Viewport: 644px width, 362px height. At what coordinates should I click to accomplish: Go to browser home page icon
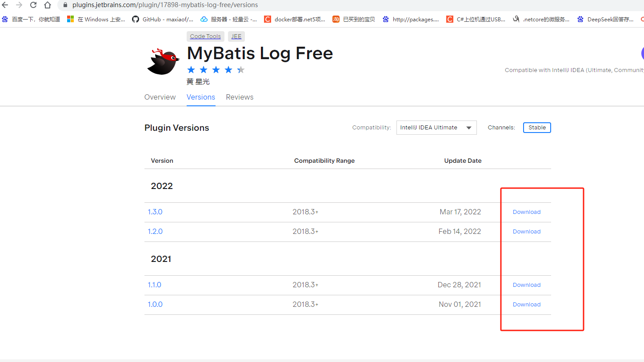tap(48, 5)
